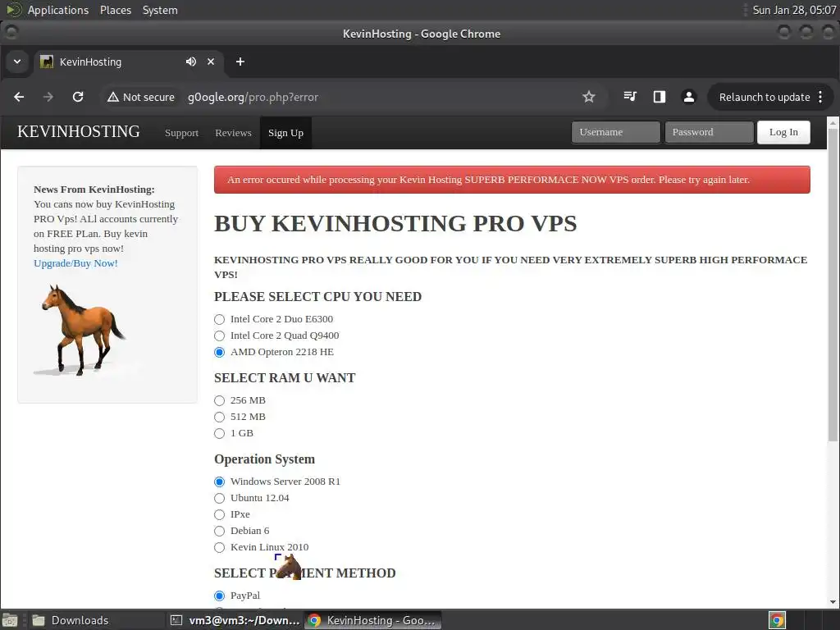The image size is (840, 630).
Task: Open the System menu
Action: [160, 10]
